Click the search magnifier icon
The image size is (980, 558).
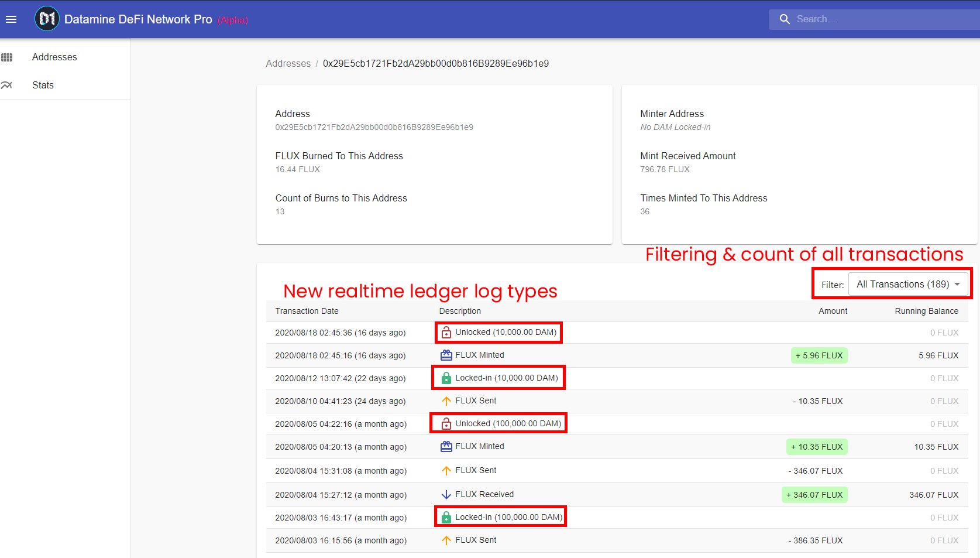pos(785,19)
